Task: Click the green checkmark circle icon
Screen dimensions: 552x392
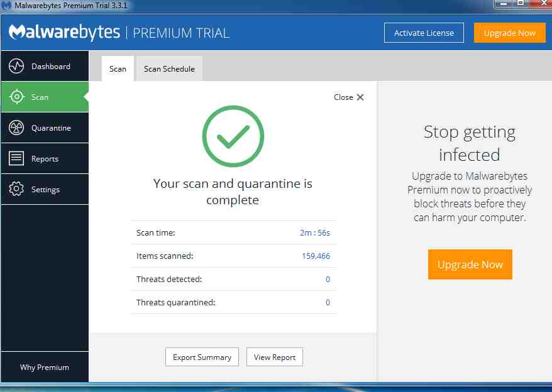Action: coord(233,136)
